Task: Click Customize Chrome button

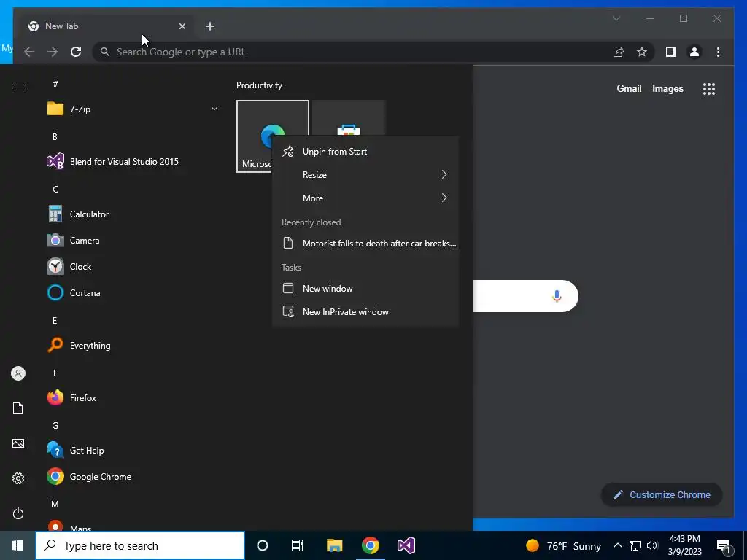Action: [x=662, y=495]
